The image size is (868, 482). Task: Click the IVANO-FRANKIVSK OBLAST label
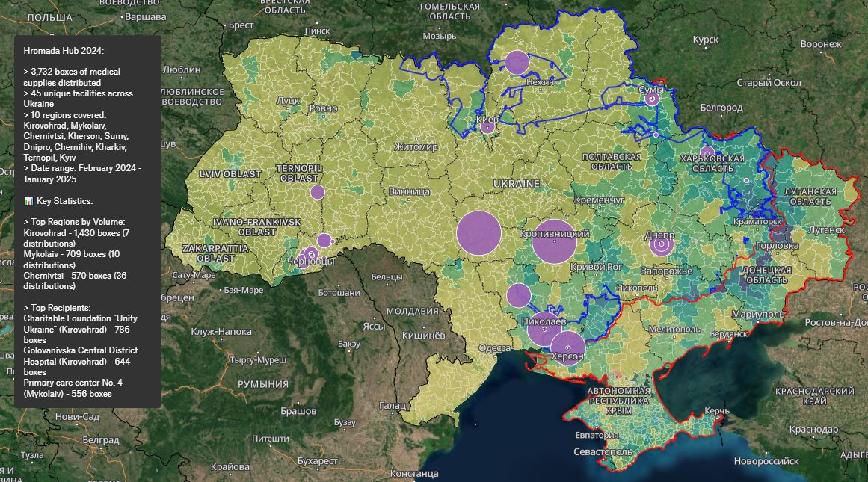[x=257, y=227]
